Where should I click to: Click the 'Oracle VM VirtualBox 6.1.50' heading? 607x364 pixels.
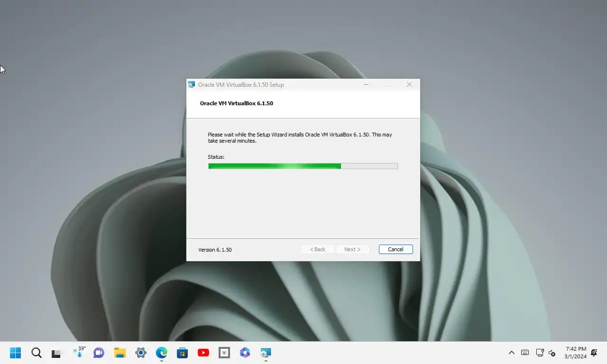click(x=237, y=103)
